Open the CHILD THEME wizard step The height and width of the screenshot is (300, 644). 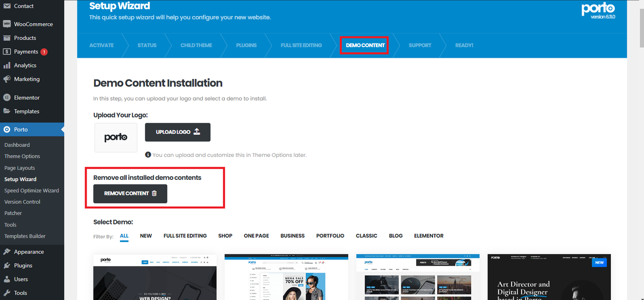tap(196, 45)
